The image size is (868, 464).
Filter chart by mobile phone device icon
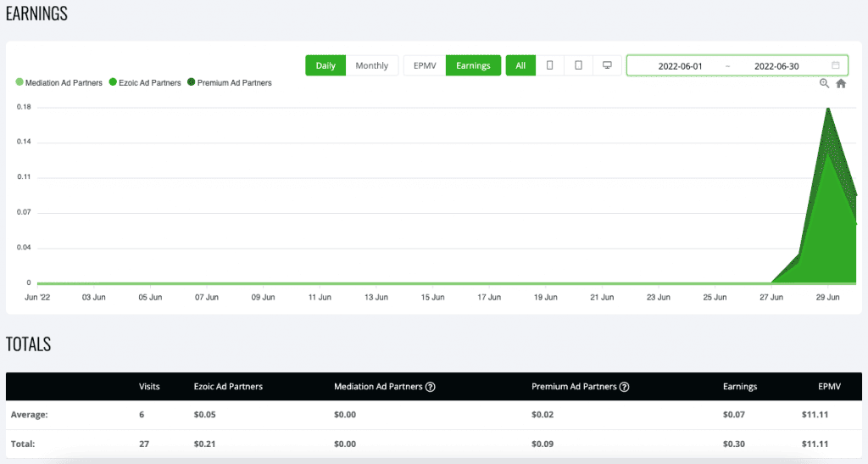tap(549, 65)
